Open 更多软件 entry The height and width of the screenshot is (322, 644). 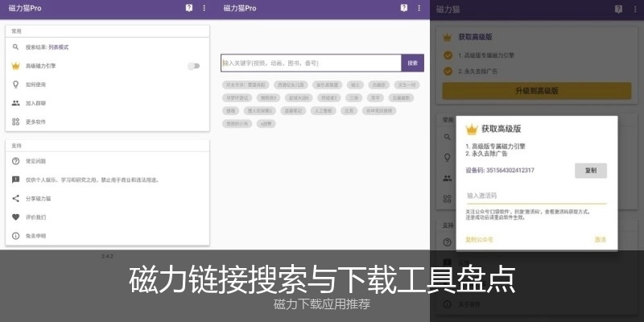pyautogui.click(x=107, y=122)
